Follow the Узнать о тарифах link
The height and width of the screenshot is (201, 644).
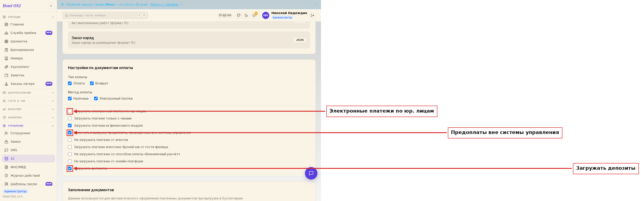coord(164,4)
